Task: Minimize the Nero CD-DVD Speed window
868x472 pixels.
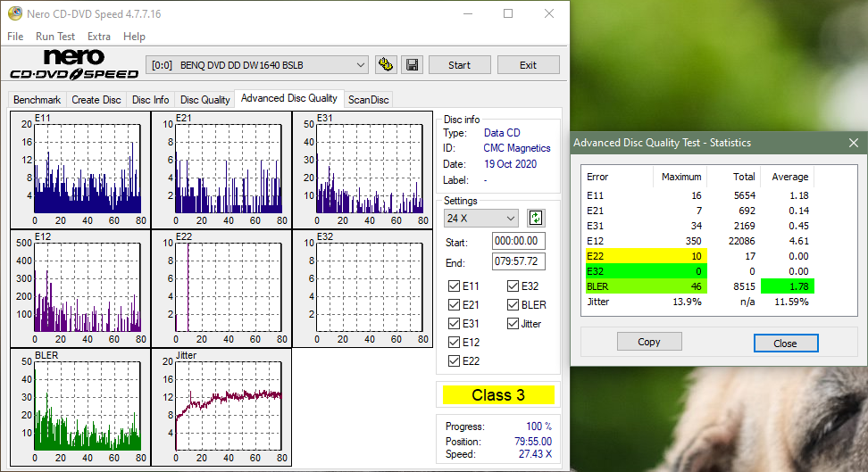Action: click(x=468, y=14)
